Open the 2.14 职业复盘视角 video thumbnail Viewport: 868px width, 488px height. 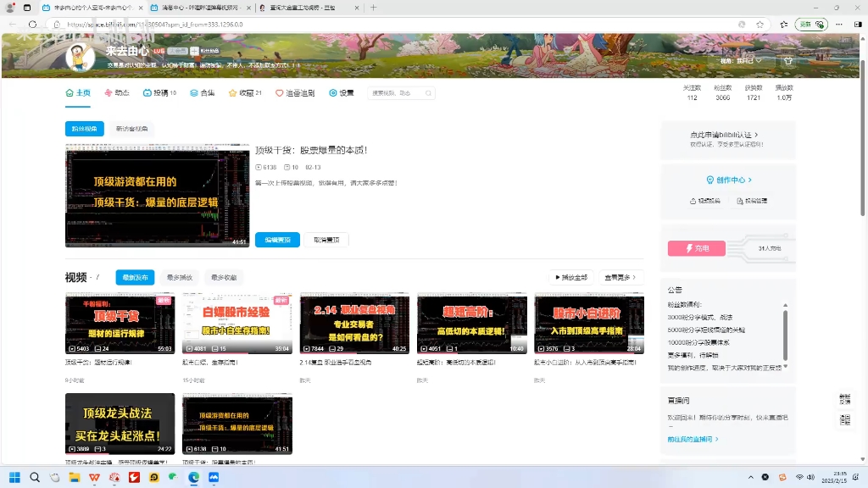click(x=354, y=323)
